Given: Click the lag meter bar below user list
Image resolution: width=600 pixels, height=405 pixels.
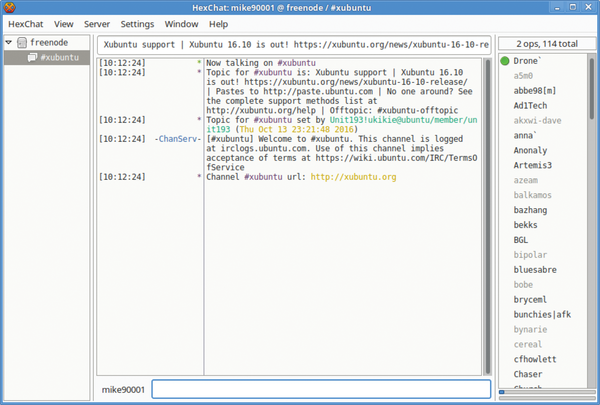Looking at the screenshot, I should click(x=547, y=392).
